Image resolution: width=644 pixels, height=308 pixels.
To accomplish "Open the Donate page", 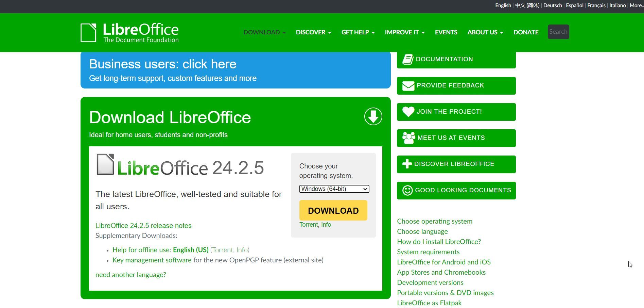I will 526,32.
